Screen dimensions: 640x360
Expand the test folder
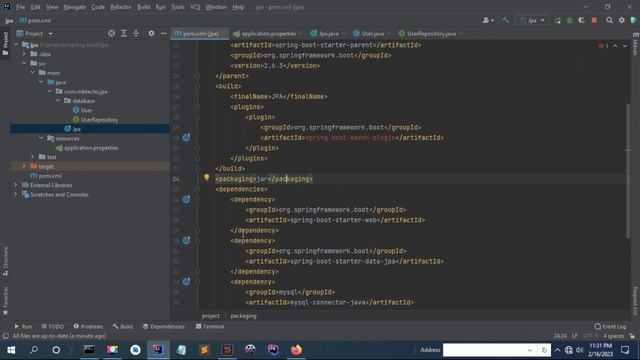[33, 157]
